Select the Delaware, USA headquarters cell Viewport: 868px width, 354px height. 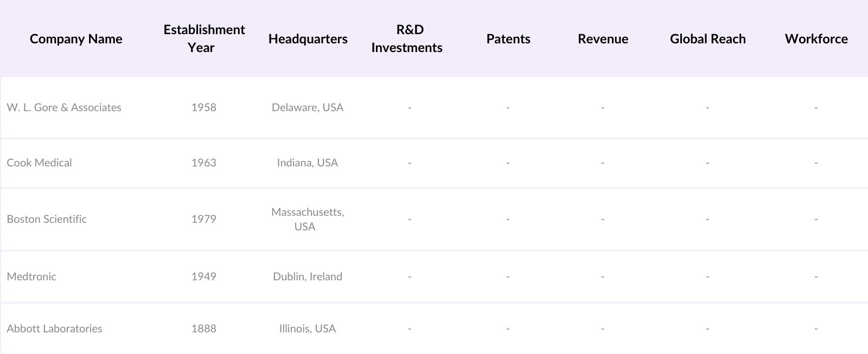tap(308, 107)
